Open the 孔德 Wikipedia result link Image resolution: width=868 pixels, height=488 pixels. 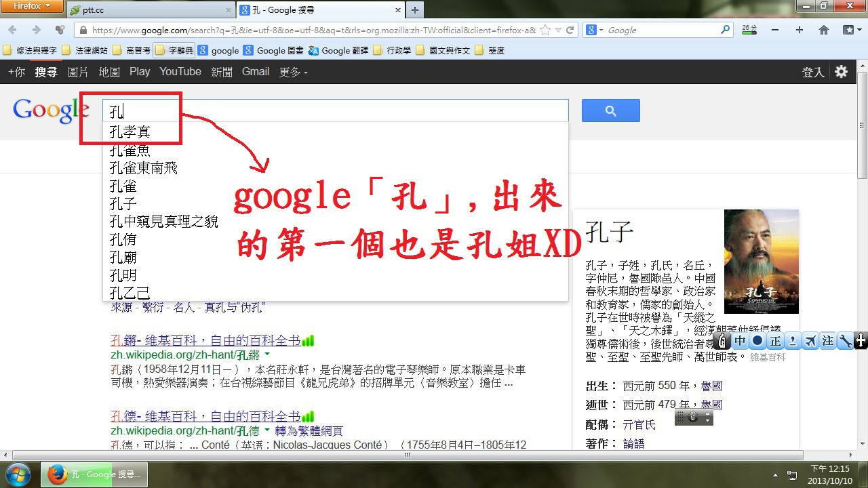(205, 416)
